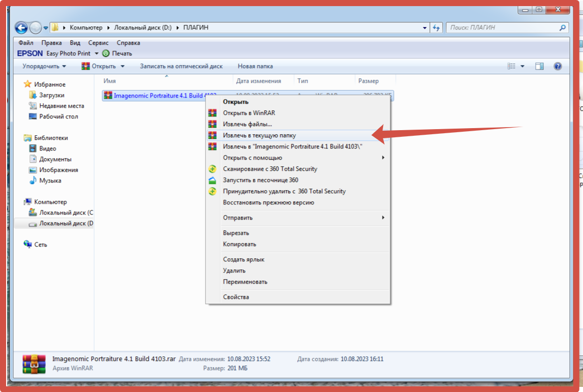Click the large WinRAR archive icon in details pane
Image resolution: width=583 pixels, height=392 pixels.
point(34,364)
